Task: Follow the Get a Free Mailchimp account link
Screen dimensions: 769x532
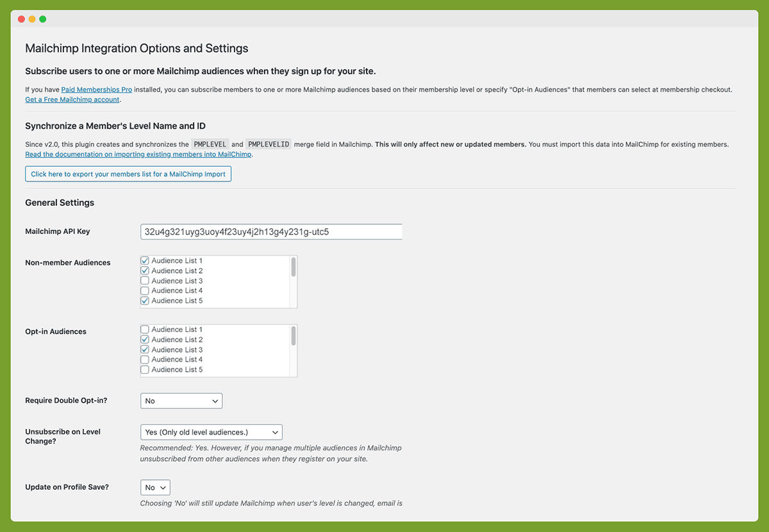Action: (72, 100)
